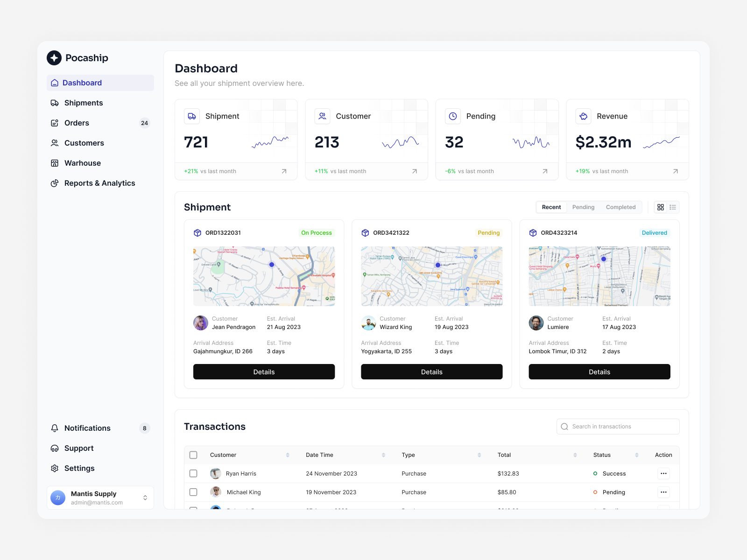
Task: Click Details on shipment ORD1322031
Action: pos(264,371)
